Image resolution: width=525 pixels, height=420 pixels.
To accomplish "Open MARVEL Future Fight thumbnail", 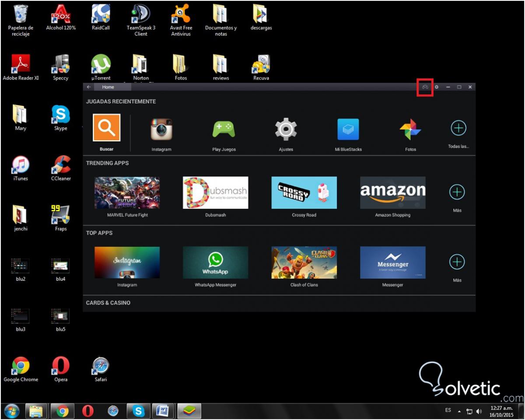I will pyautogui.click(x=127, y=192).
